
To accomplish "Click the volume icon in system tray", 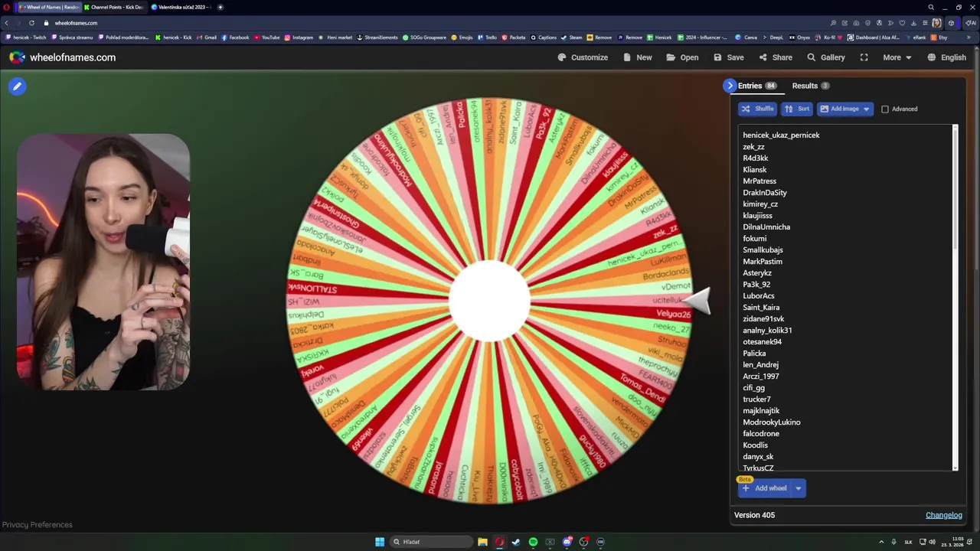I will 933,542.
